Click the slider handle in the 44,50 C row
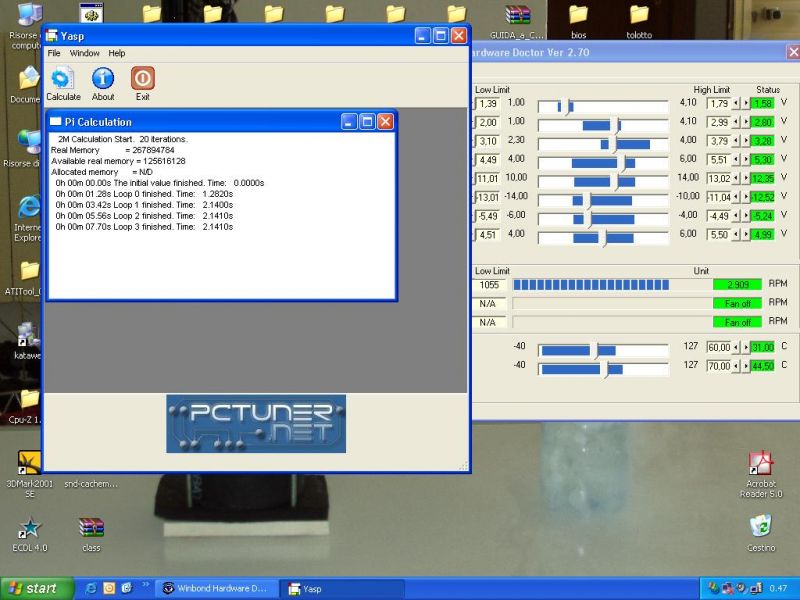The width and height of the screenshot is (800, 600). (x=606, y=369)
